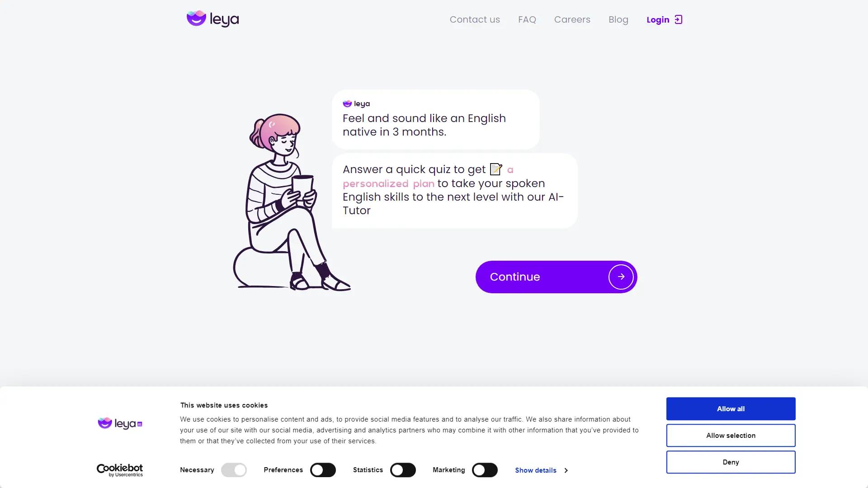This screenshot has width=868, height=488.
Task: Click the chevron next to Show details
Action: click(x=566, y=470)
